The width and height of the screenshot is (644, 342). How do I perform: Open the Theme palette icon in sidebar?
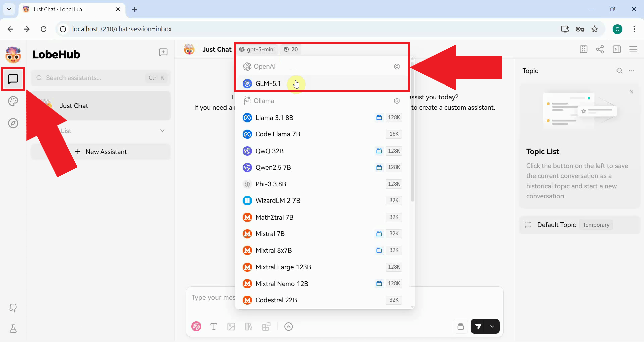coord(13,101)
